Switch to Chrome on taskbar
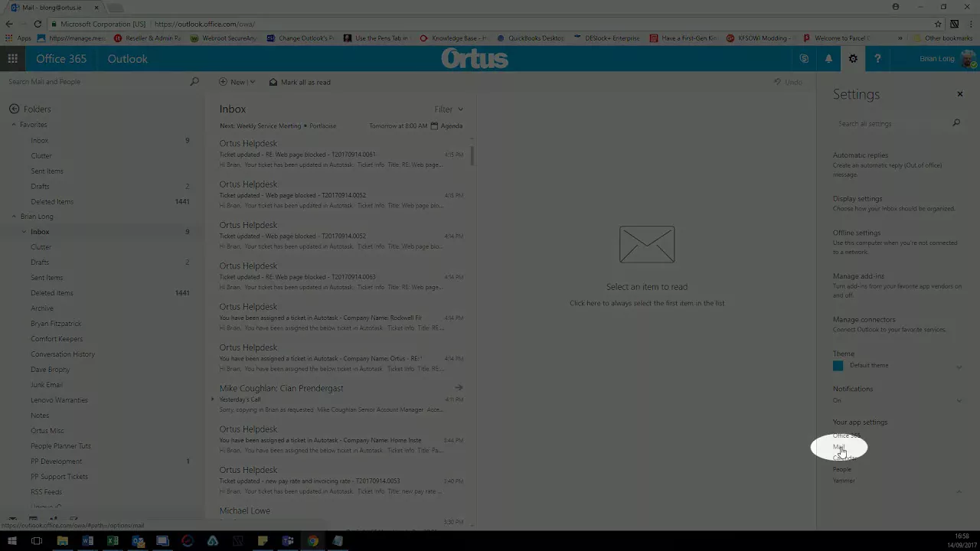Screen dimensions: 980x551 coord(313,541)
